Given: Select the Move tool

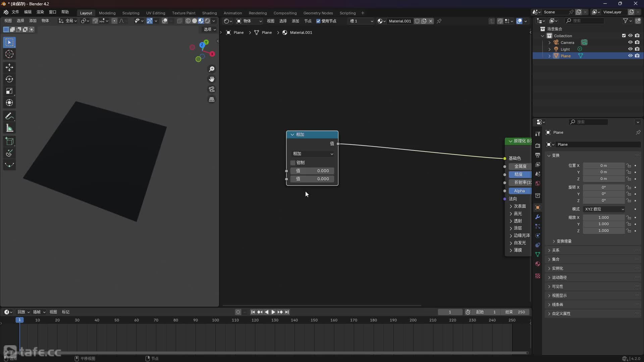Looking at the screenshot, I should click(9, 67).
